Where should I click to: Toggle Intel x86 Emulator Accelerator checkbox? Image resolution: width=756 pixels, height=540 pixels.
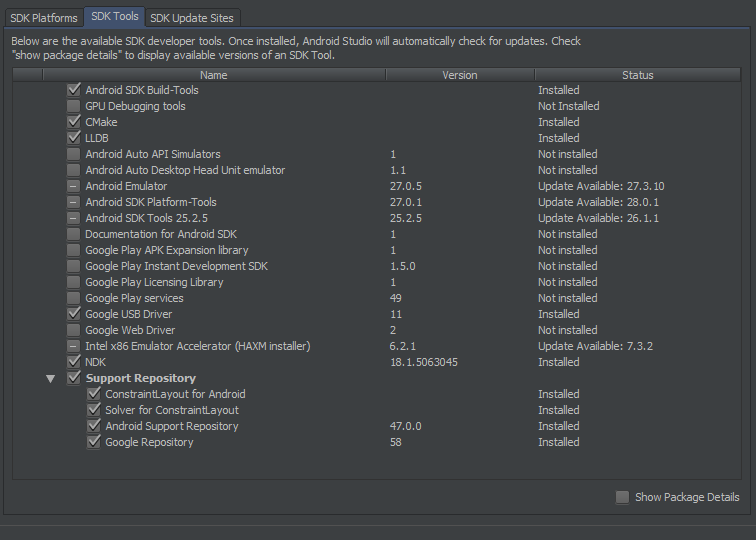tap(74, 346)
